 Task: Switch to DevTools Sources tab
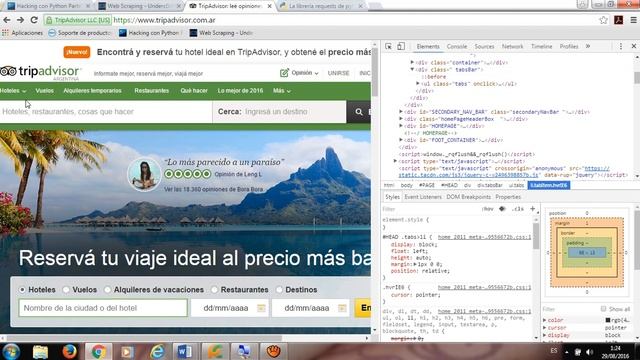click(x=484, y=47)
